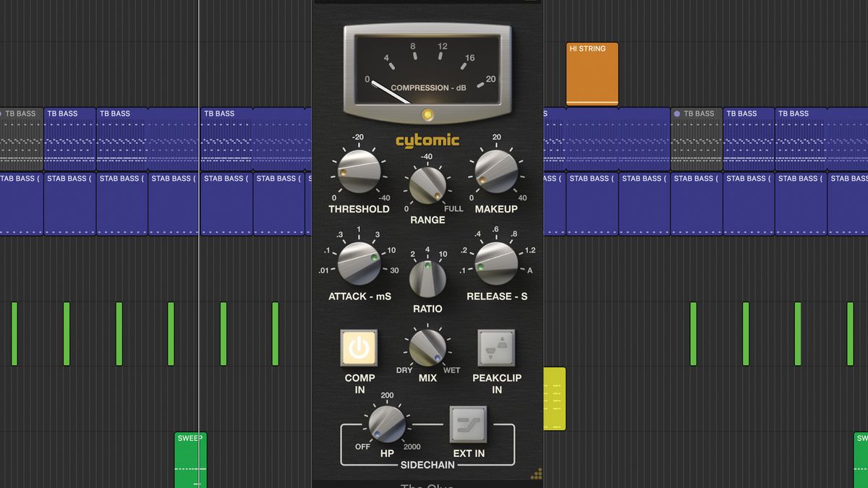Click The Glue plugin title text
868x488 pixels.
click(427, 484)
